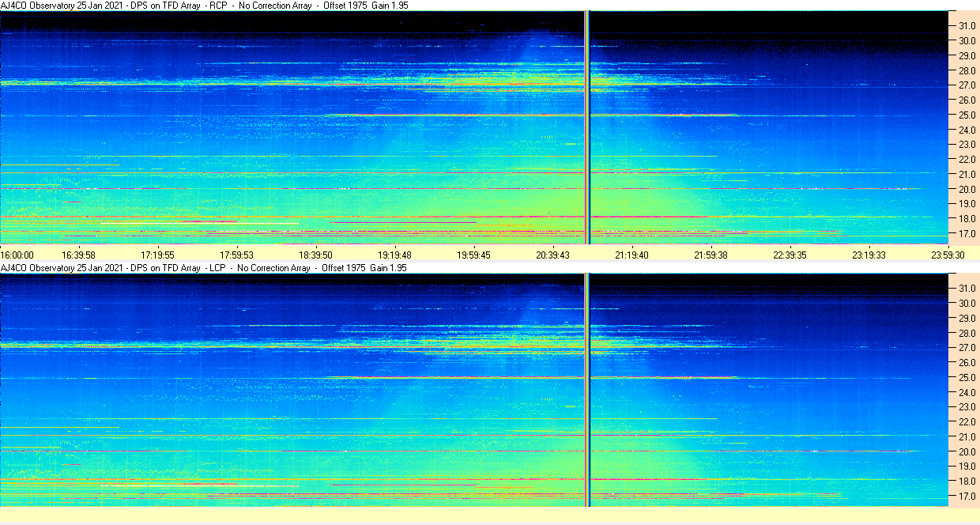Select 26.0 frequency label in LCP panel
This screenshot has width=980, height=525.
(967, 362)
